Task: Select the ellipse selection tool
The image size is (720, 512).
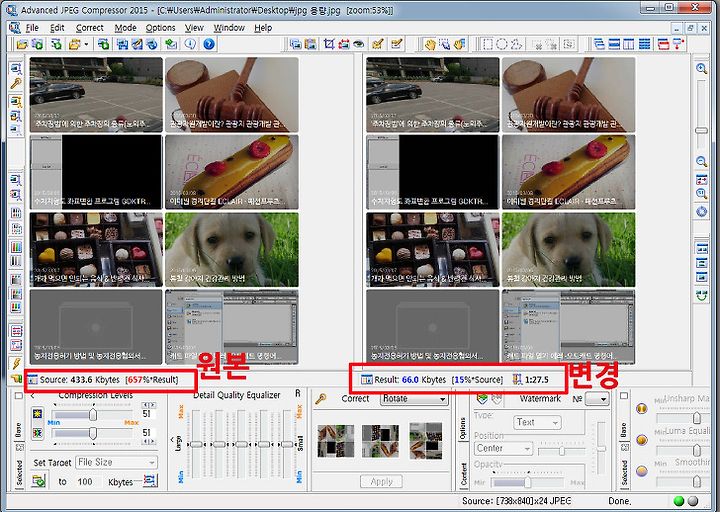Action: tap(502, 44)
